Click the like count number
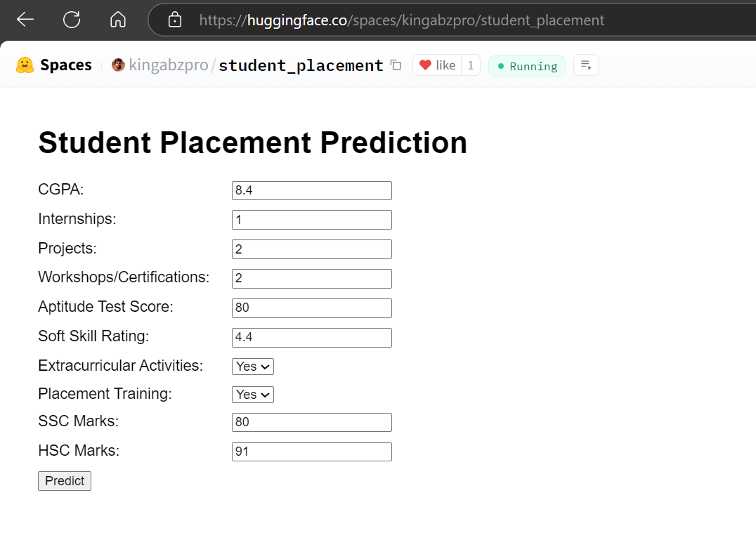 (x=471, y=65)
